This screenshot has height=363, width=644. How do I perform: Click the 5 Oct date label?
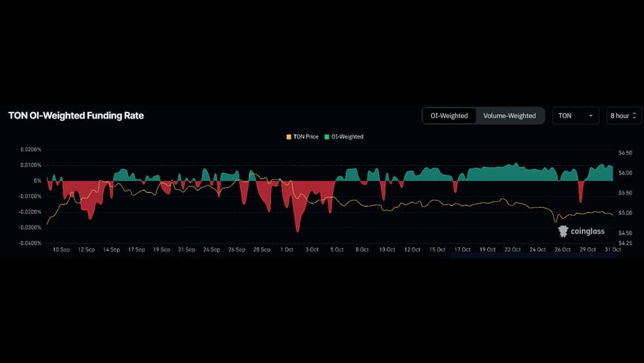point(337,250)
